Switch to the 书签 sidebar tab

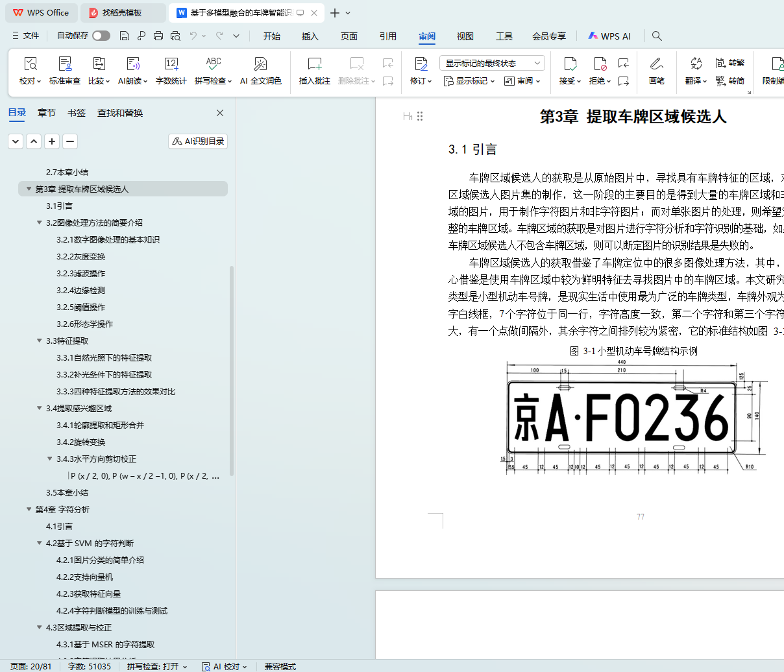point(77,113)
